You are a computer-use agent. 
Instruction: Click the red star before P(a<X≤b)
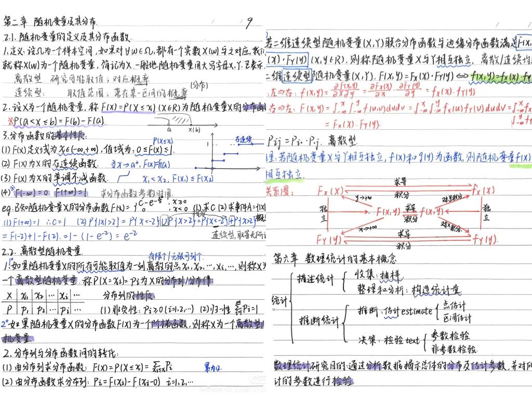click(10, 122)
